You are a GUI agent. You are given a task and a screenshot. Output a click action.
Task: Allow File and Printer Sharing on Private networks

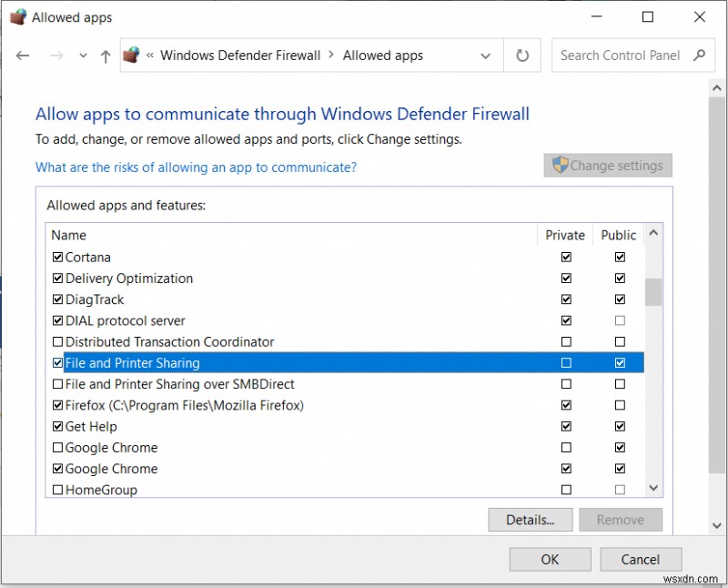[566, 362]
